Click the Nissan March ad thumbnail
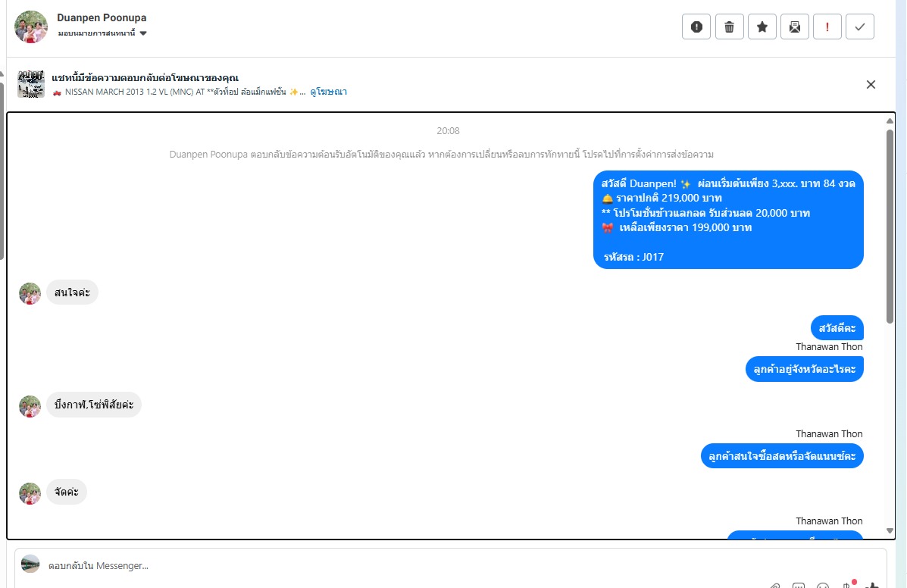The image size is (907, 588). click(30, 84)
